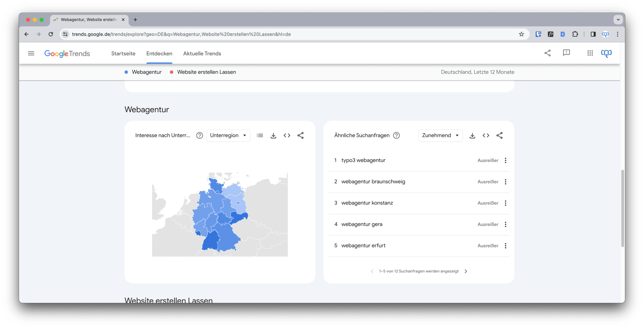Click the page share icon in header
The width and height of the screenshot is (644, 328).
click(547, 53)
